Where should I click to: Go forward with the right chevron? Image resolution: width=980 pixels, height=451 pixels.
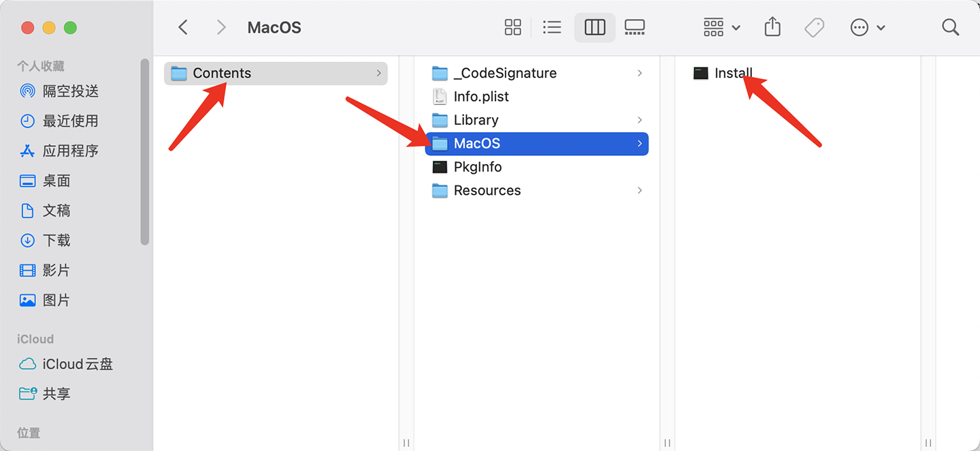[x=220, y=27]
